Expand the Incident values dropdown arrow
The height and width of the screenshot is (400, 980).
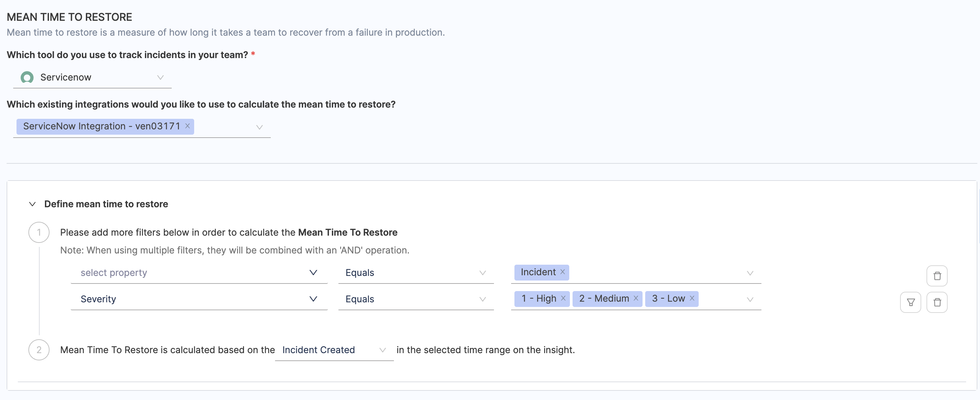(x=750, y=273)
